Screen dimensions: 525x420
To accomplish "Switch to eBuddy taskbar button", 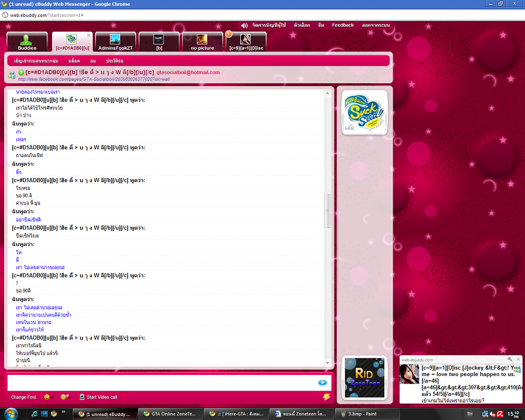I will coord(105,414).
